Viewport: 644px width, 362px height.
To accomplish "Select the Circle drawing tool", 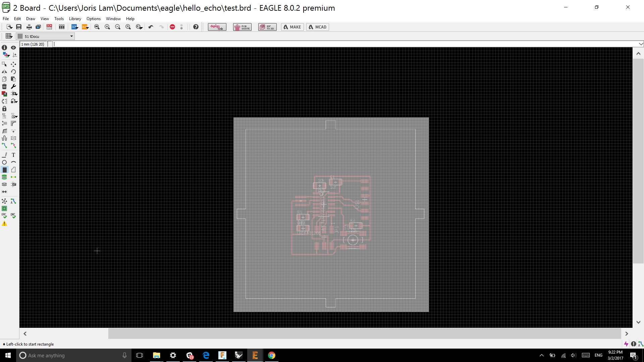I will click(4, 162).
